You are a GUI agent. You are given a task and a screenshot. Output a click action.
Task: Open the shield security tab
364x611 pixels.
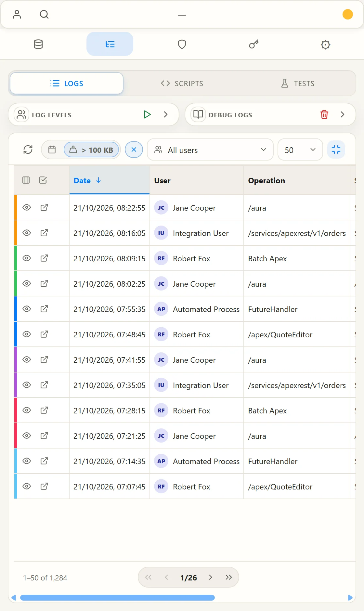(x=182, y=44)
